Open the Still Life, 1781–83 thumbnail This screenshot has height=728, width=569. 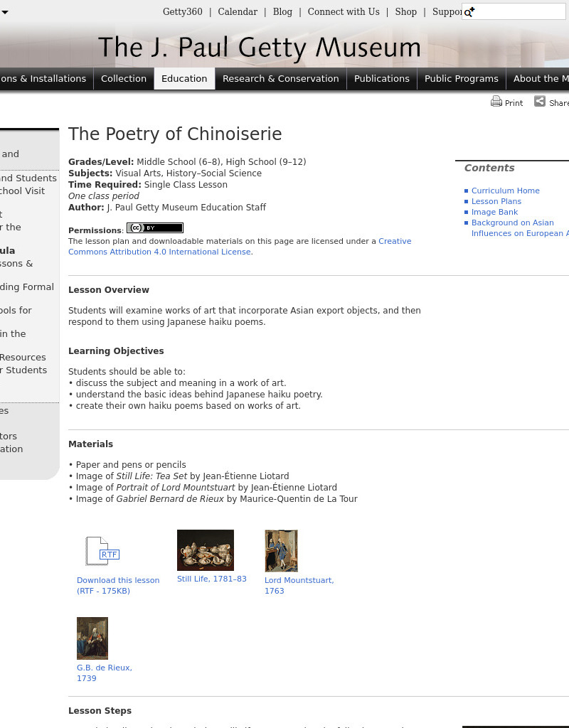pos(206,550)
